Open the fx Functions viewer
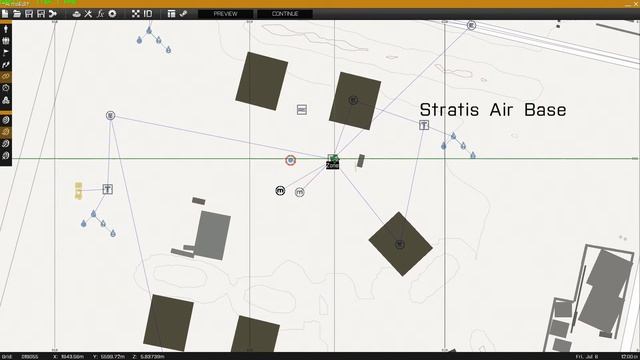This screenshot has height=360, width=640. click(x=100, y=14)
